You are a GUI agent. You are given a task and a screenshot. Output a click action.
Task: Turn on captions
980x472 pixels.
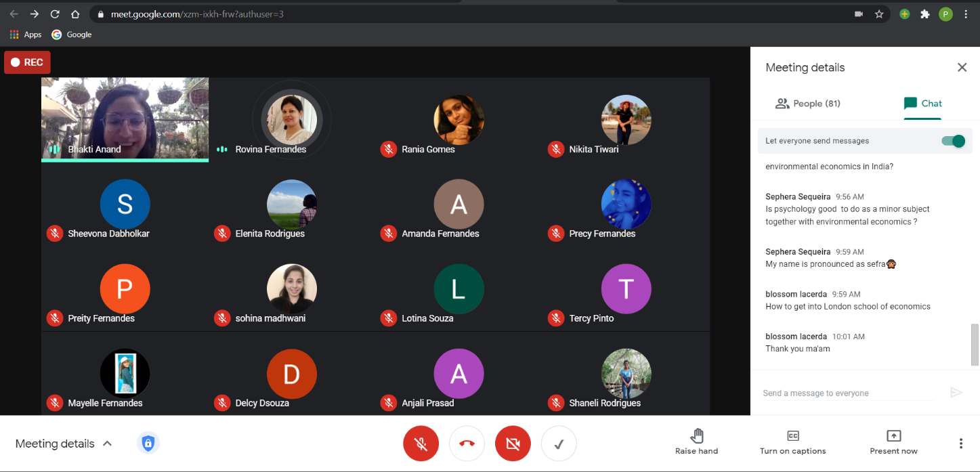tap(792, 442)
